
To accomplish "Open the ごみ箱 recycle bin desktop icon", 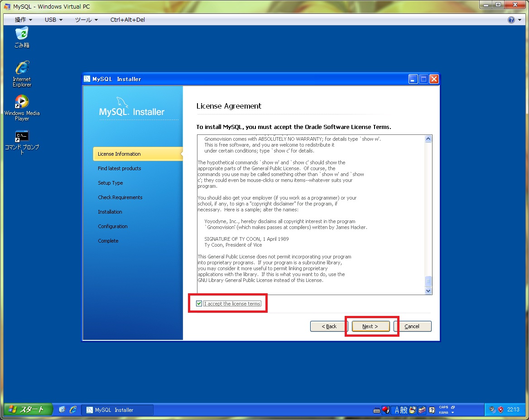I will pyautogui.click(x=22, y=38).
